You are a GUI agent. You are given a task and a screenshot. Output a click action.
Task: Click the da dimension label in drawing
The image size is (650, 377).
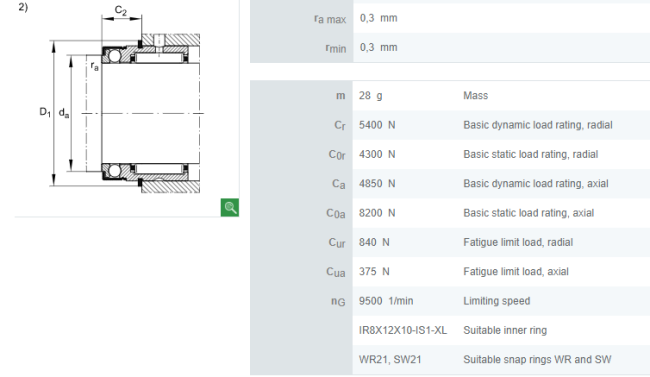click(64, 113)
